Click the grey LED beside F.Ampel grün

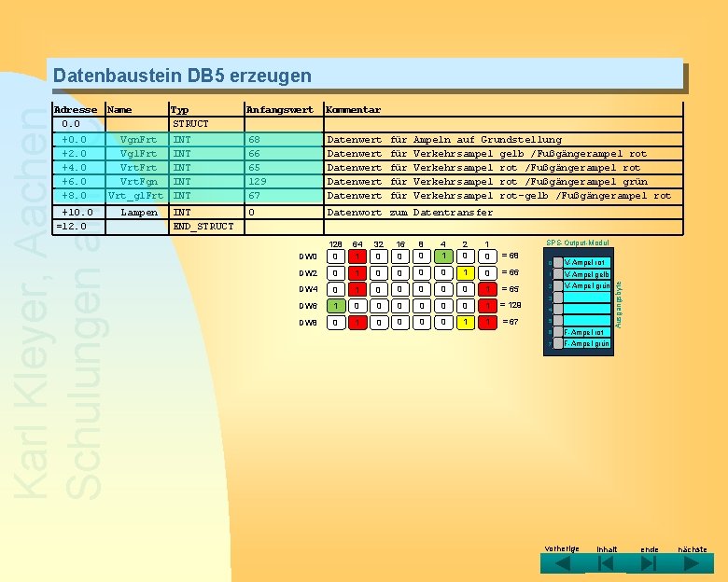[558, 344]
